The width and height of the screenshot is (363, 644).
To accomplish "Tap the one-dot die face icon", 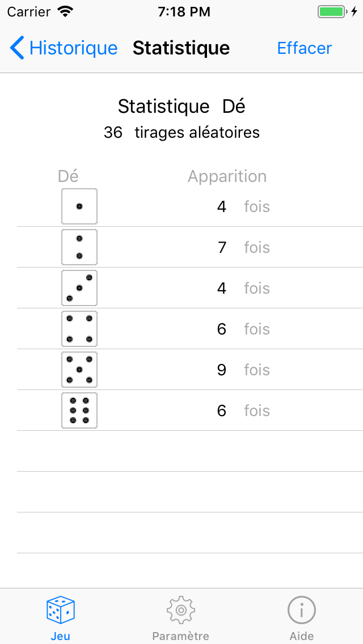I will (79, 206).
